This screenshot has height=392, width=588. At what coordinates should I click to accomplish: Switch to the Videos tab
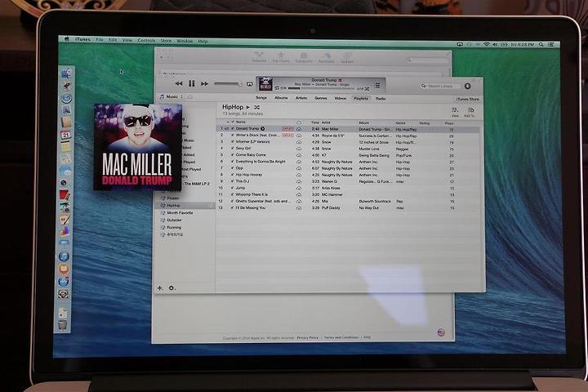click(340, 98)
